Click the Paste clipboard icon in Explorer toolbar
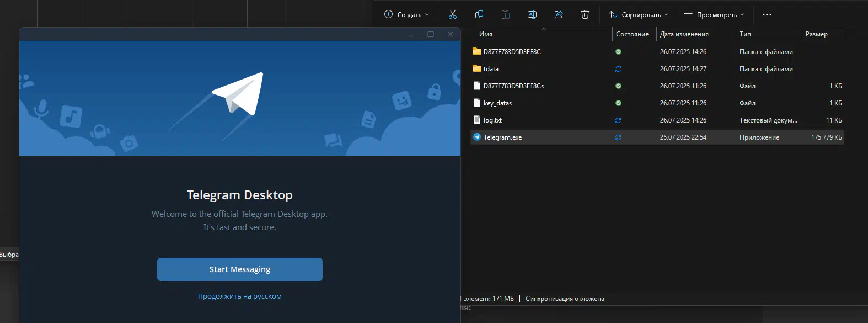This screenshot has height=323, width=868. 506,15
